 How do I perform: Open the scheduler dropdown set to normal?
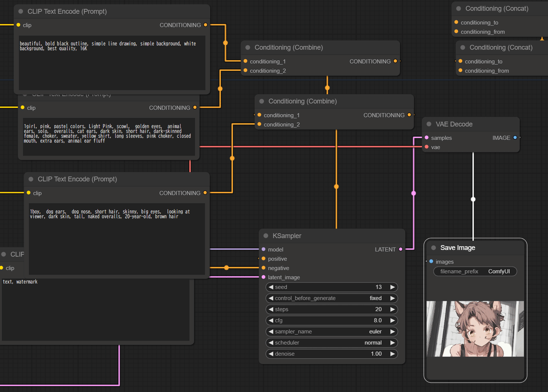point(332,343)
